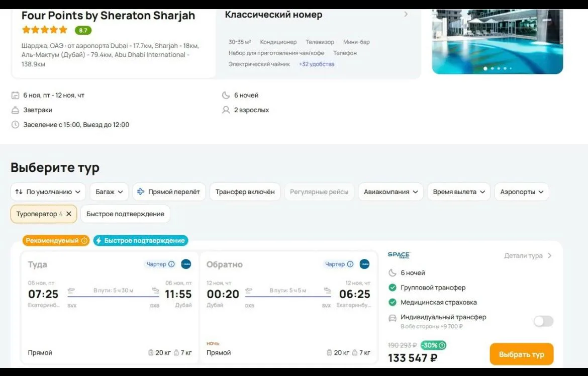Click the moon icon in the tour details panel

click(392, 273)
